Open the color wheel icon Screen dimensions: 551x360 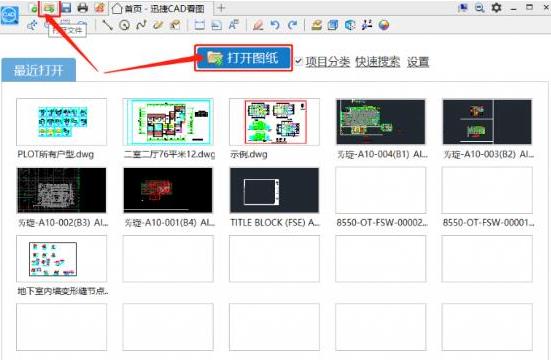point(384,25)
